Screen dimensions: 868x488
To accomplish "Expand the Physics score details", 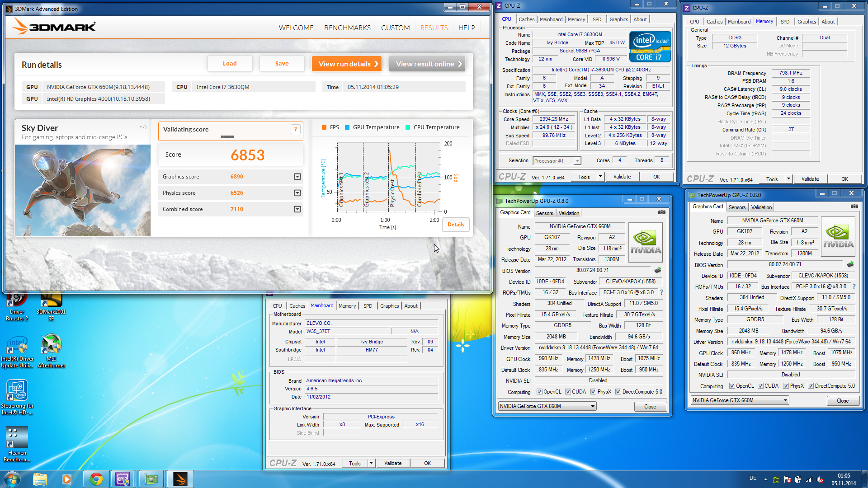I will 297,193.
